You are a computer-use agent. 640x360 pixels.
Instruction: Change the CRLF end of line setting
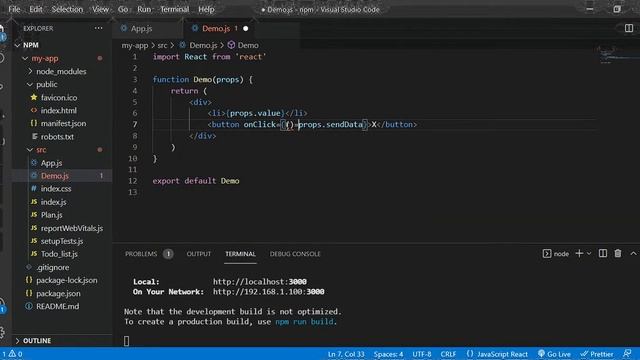pyautogui.click(x=448, y=354)
